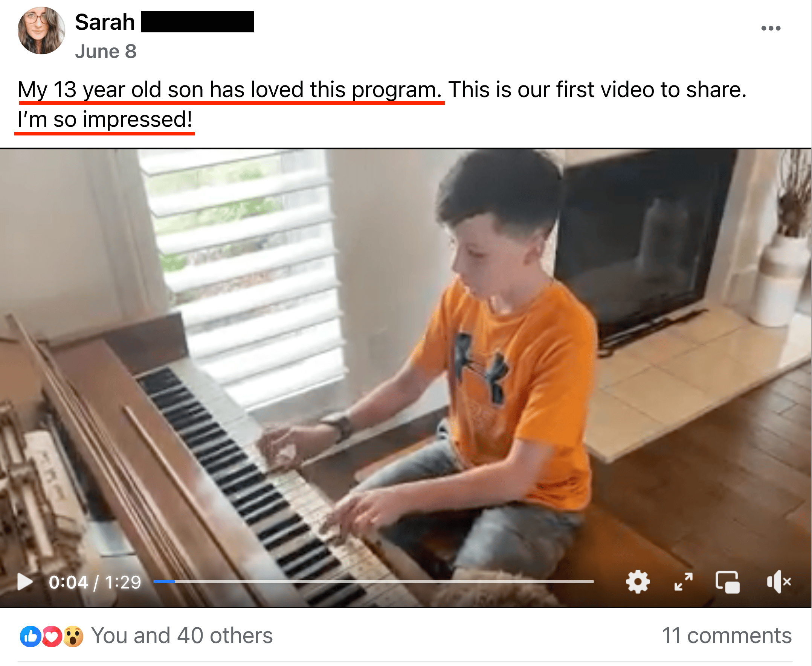Click the 0:04 / 1:29 time display
This screenshot has height=666, width=812.
click(x=95, y=582)
